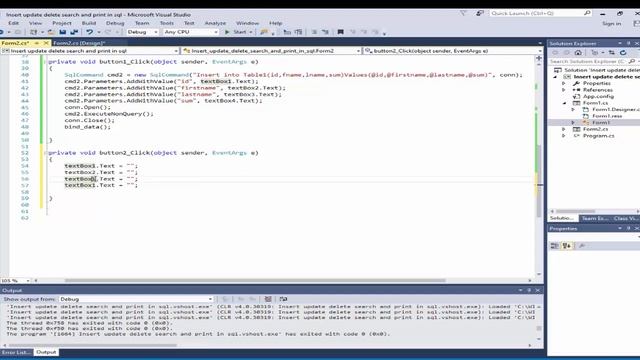The image size is (640, 360).
Task: Select Form1.resx in Solution Explorer
Action: click(x=607, y=116)
